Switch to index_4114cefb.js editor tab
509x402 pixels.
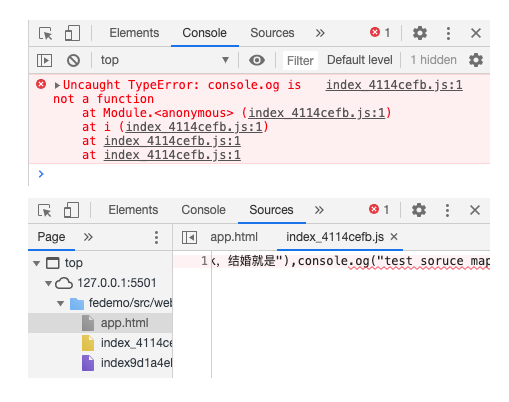click(335, 237)
